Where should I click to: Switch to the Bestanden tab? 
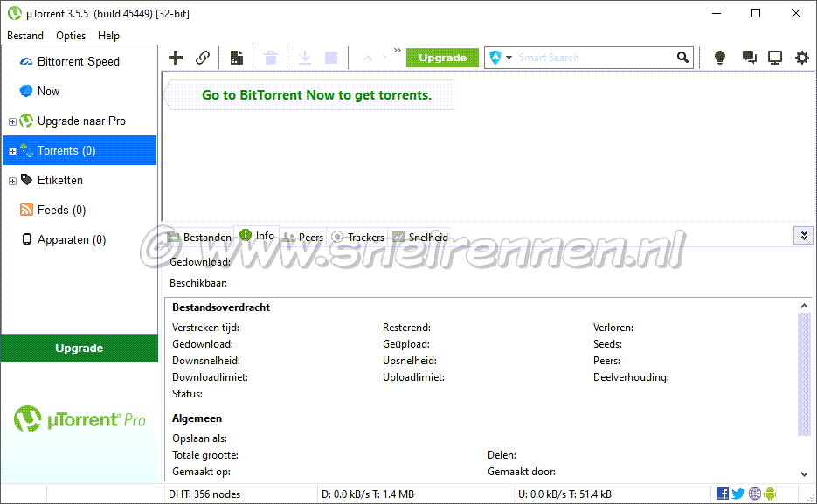tap(199, 238)
